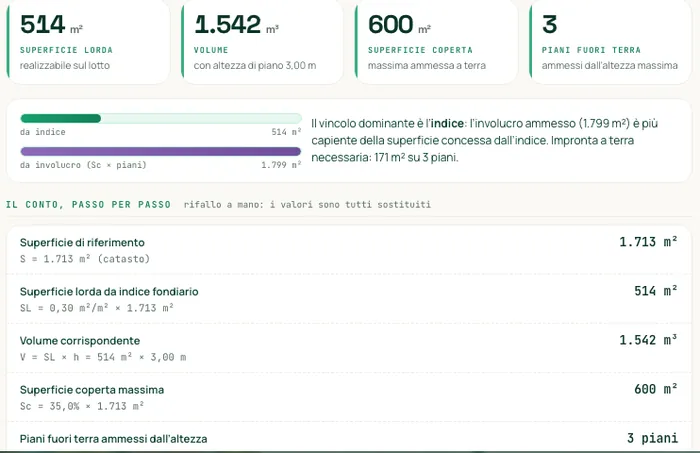Click the 'Sc = 35,0% × 1.713 m²' formula
The width and height of the screenshot is (700, 453).
[82, 406]
